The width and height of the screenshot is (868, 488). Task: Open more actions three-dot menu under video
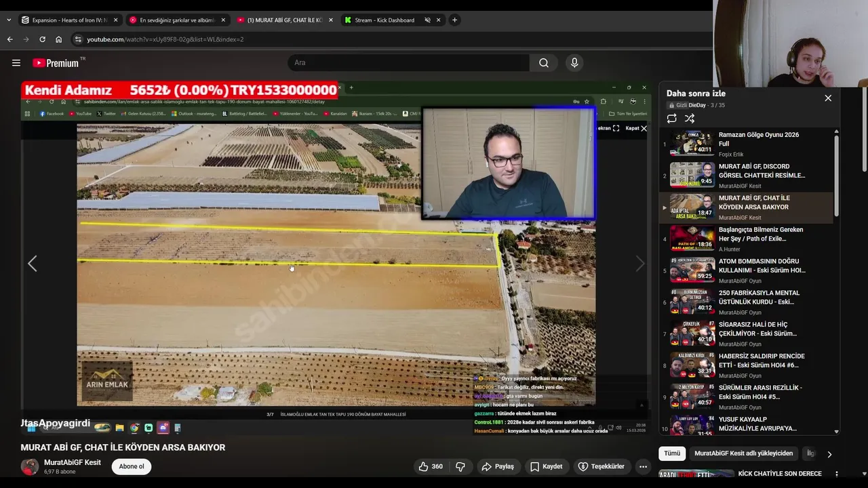pyautogui.click(x=643, y=466)
